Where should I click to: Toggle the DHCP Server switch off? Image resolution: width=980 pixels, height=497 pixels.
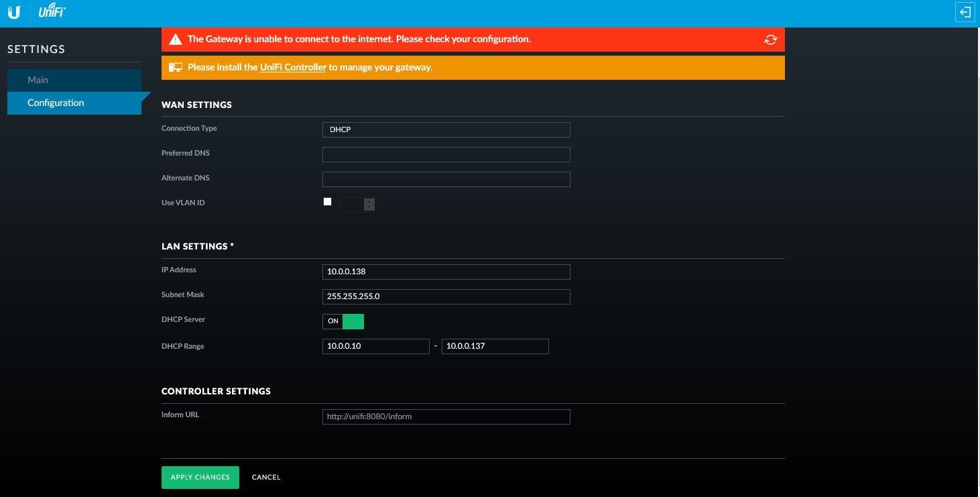pyautogui.click(x=343, y=321)
